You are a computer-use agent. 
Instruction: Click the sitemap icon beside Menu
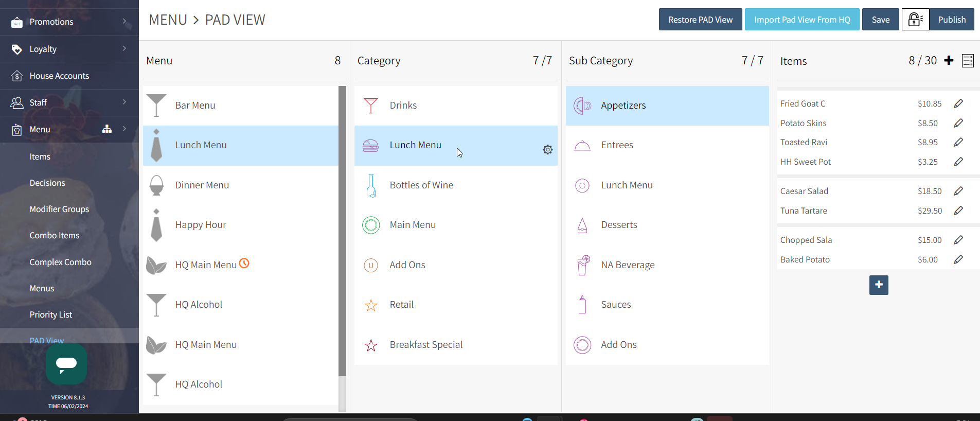(107, 129)
